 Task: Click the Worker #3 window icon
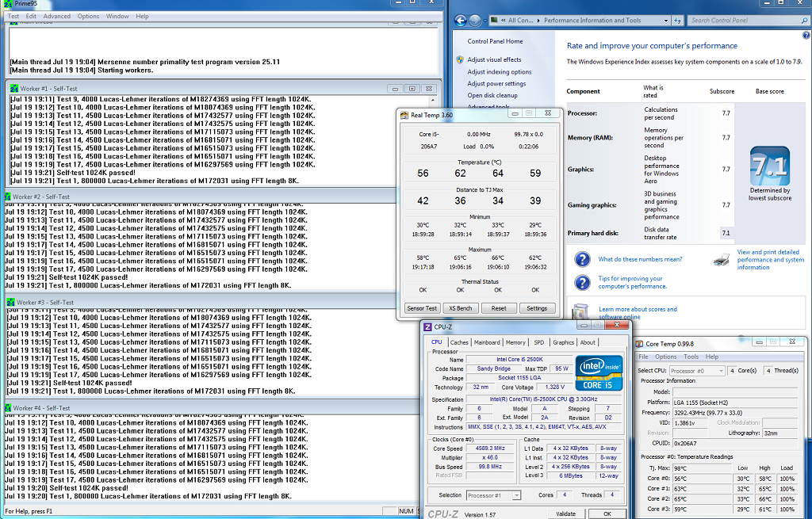click(x=10, y=302)
